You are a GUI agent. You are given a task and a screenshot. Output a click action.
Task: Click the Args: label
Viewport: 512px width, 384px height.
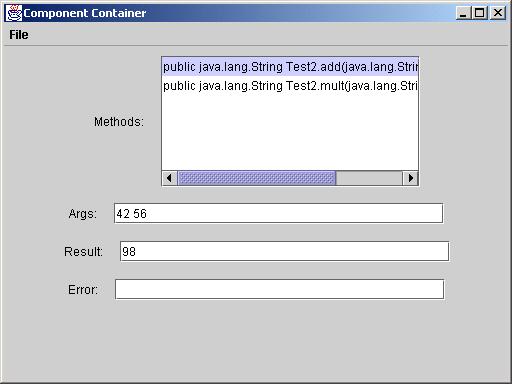click(83, 214)
